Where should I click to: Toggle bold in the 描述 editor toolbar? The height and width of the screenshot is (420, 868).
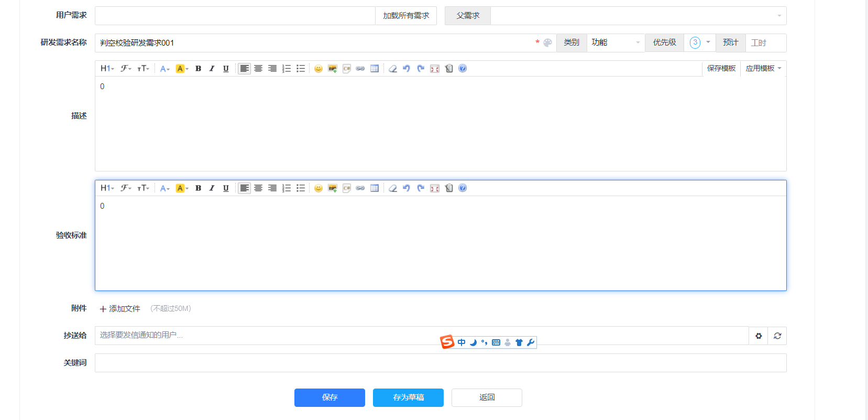[x=199, y=69]
